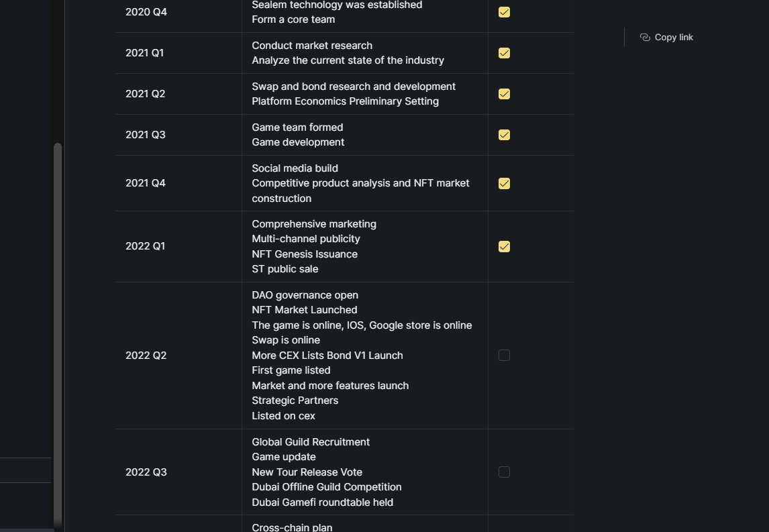Click the "2021 Q4" quarter label
Screen dimensions: 769x532
[145, 183]
